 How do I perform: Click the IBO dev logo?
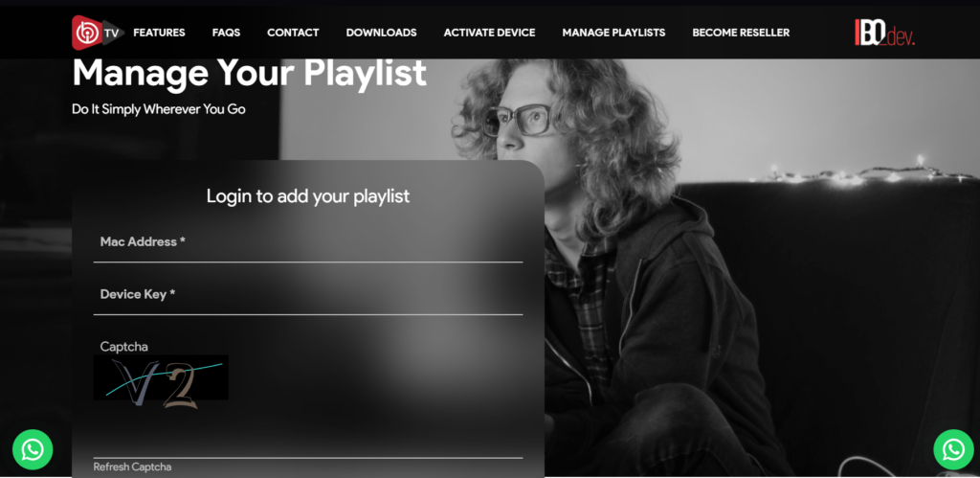pyautogui.click(x=884, y=33)
